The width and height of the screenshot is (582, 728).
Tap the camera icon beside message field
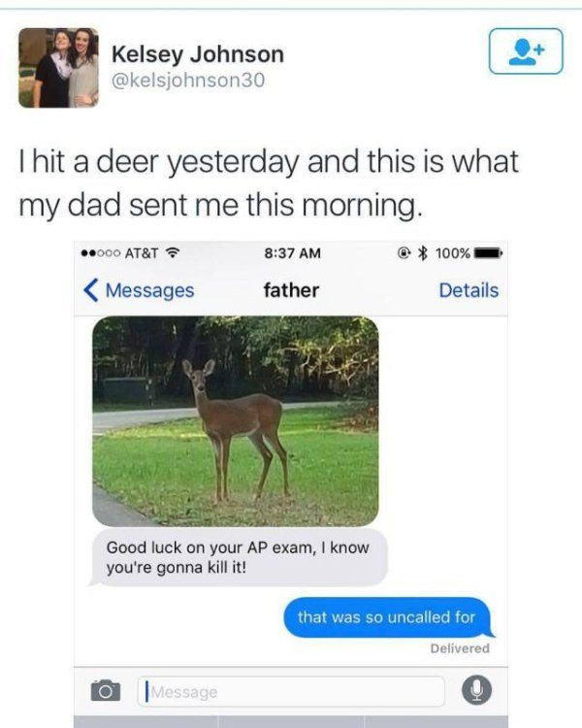(x=106, y=690)
